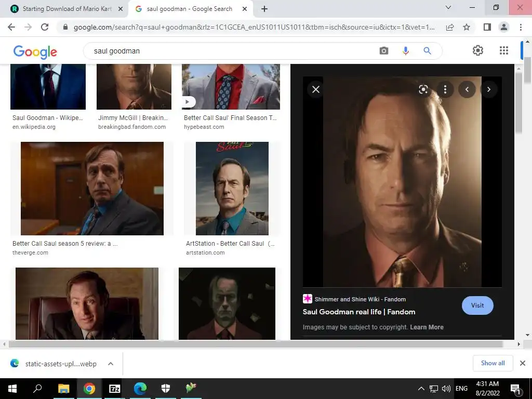The image size is (532, 399).
Task: Open static-assets-upl webp download item
Action: pos(61,364)
